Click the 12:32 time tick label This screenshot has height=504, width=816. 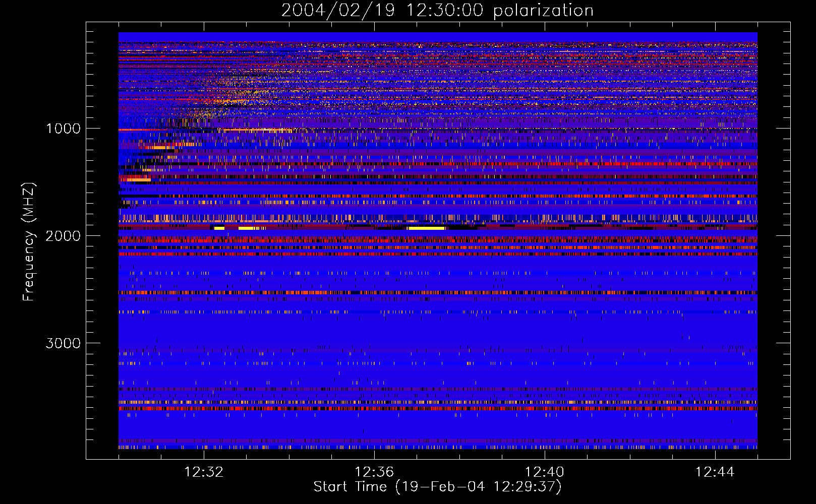(x=204, y=472)
